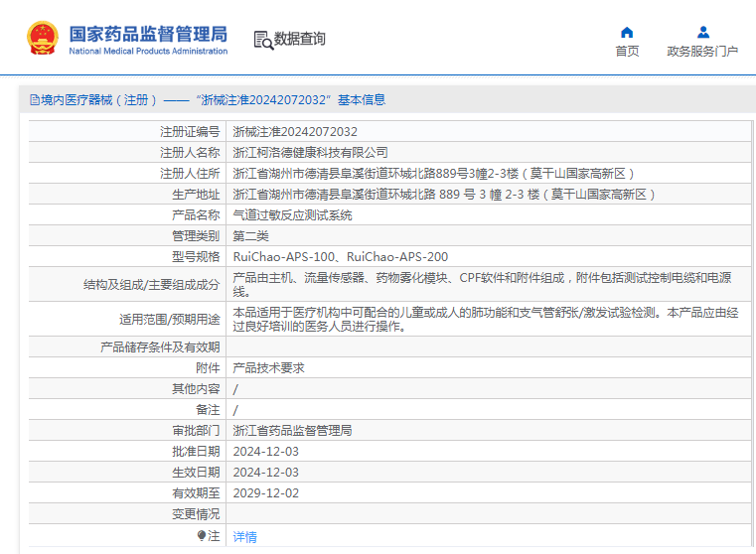Click the 境内医疗器械（注册）heading text
756x554 pixels.
[98, 99]
